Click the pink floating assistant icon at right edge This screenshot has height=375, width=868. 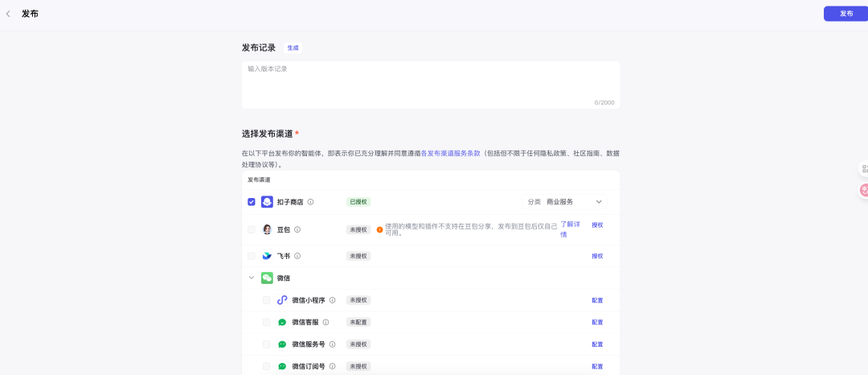pos(863,191)
